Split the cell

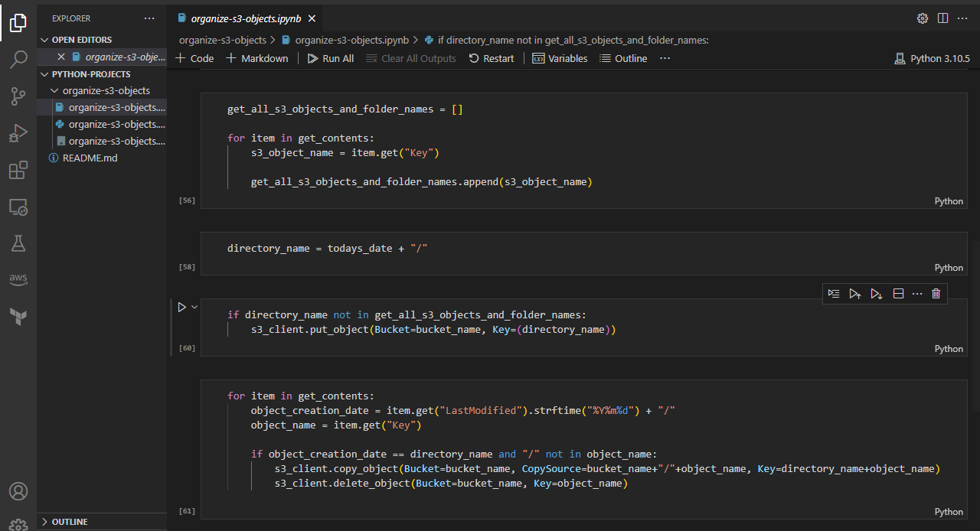coord(899,294)
